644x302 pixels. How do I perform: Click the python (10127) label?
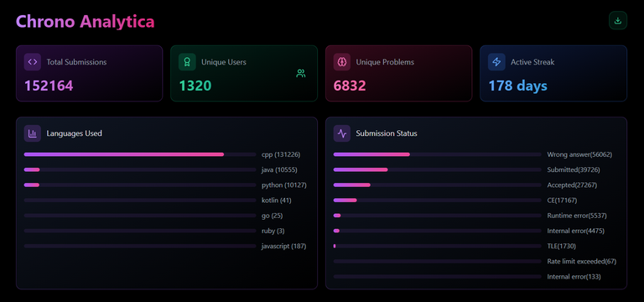pyautogui.click(x=283, y=185)
